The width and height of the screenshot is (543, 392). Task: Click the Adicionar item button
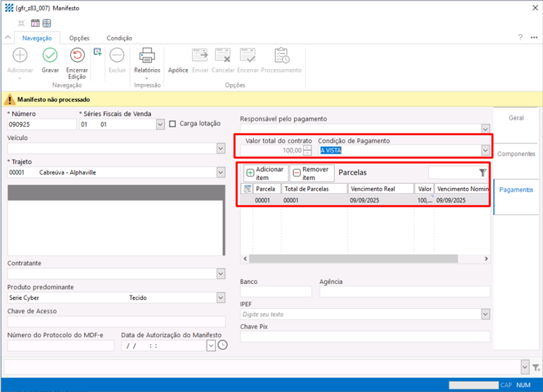click(x=266, y=173)
